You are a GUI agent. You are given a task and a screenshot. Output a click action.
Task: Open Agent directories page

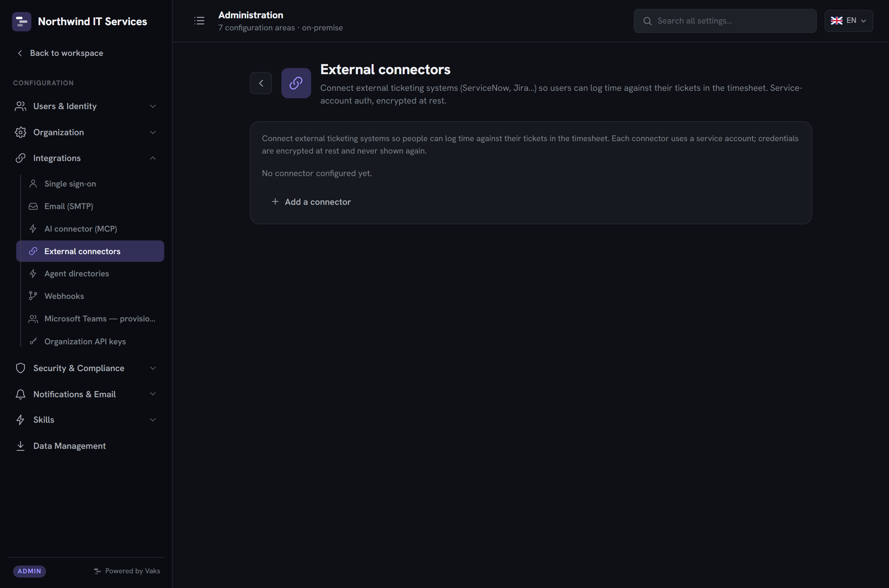click(x=90, y=274)
